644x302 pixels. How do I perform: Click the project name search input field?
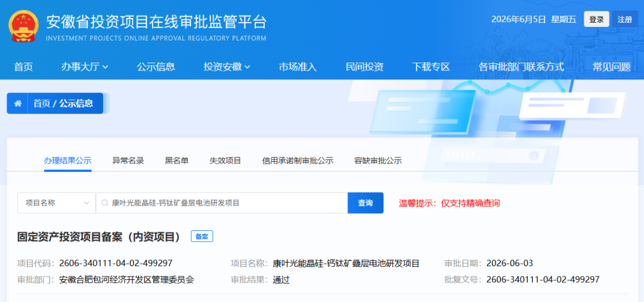[x=222, y=203]
